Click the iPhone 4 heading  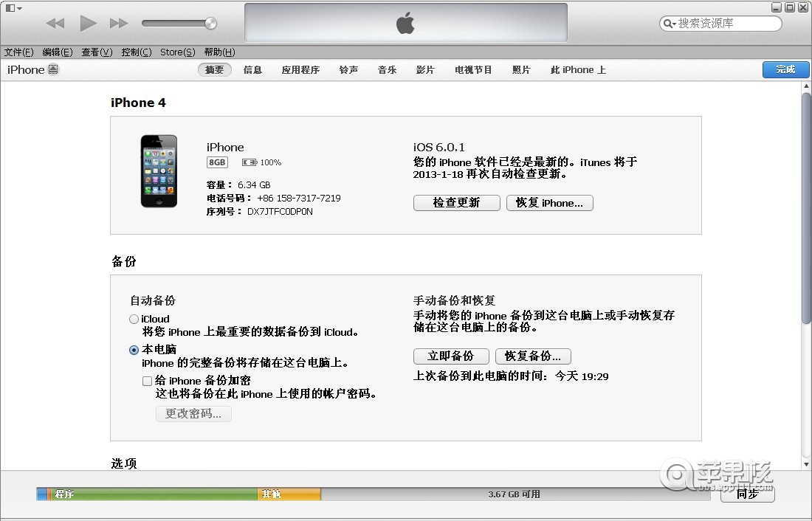138,103
